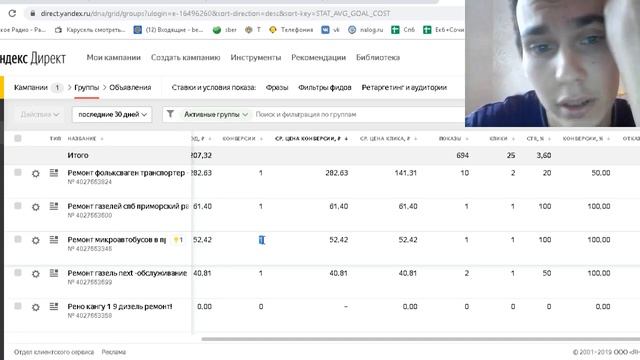
Task: Open the sber bookmark
Action: pos(225,30)
